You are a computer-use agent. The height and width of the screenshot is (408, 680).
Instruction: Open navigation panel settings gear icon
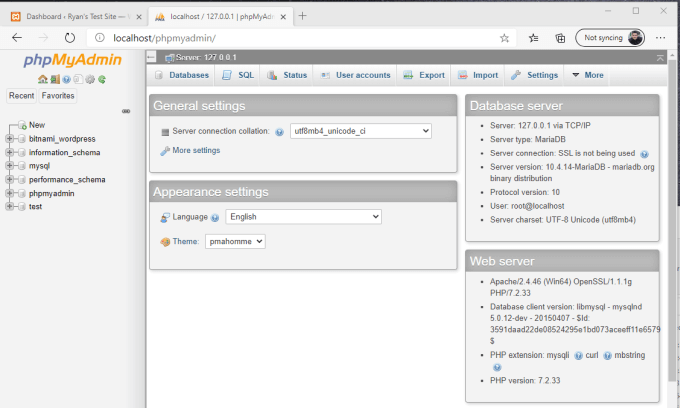click(90, 79)
